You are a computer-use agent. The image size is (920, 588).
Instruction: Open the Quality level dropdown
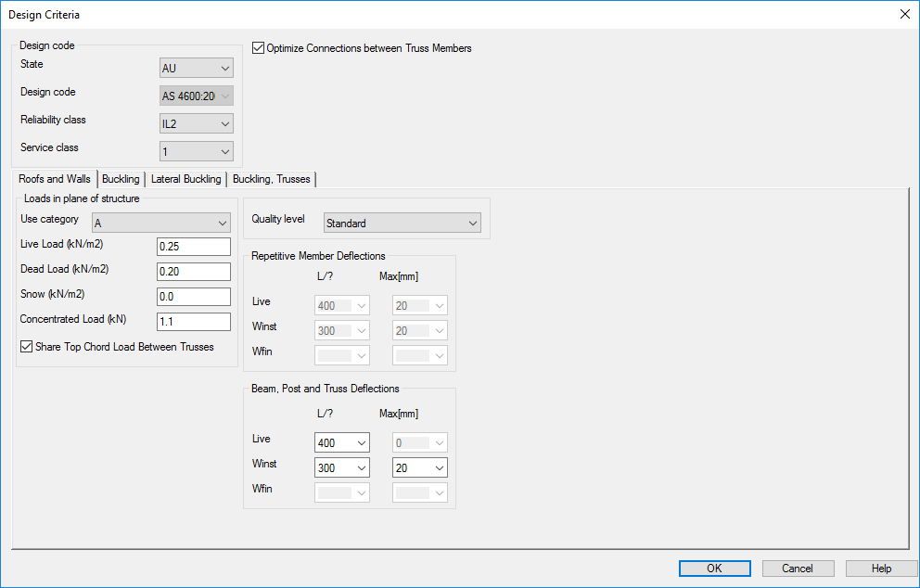tap(402, 223)
